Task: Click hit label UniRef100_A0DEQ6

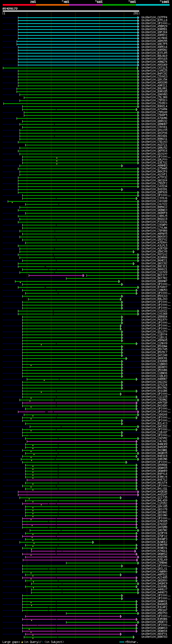Action: pyautogui.click(x=154, y=492)
